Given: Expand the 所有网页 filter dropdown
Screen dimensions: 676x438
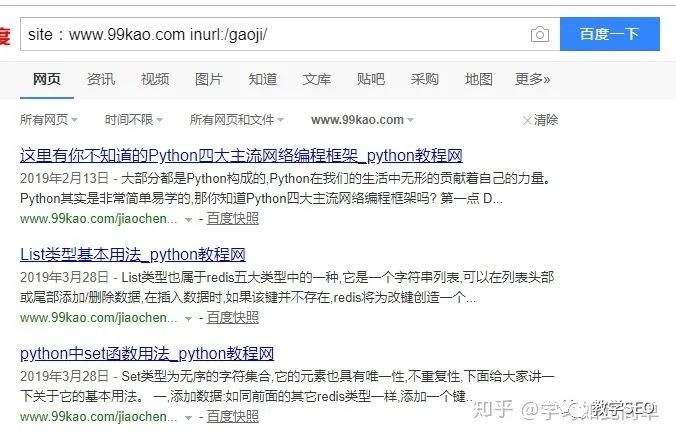Looking at the screenshot, I should click(x=49, y=120).
